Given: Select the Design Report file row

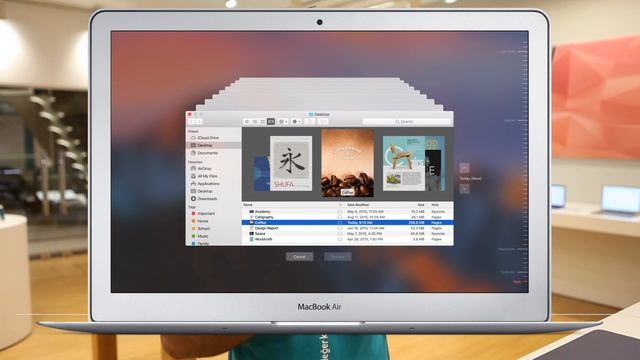Looking at the screenshot, I should point(347,228).
